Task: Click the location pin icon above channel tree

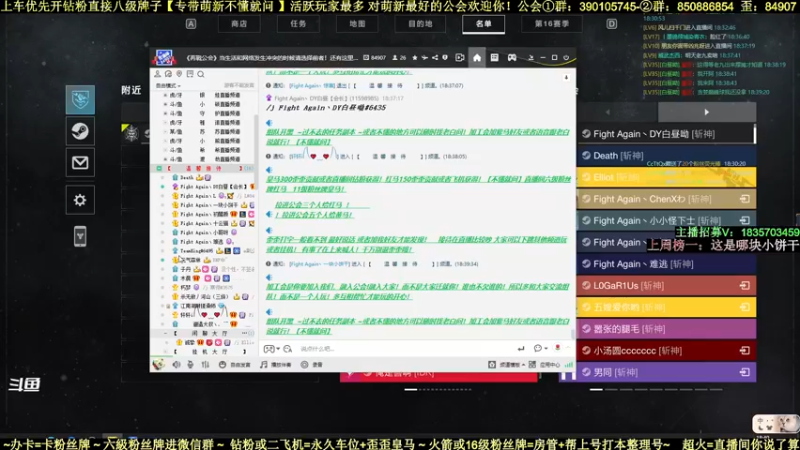Action: [179, 74]
